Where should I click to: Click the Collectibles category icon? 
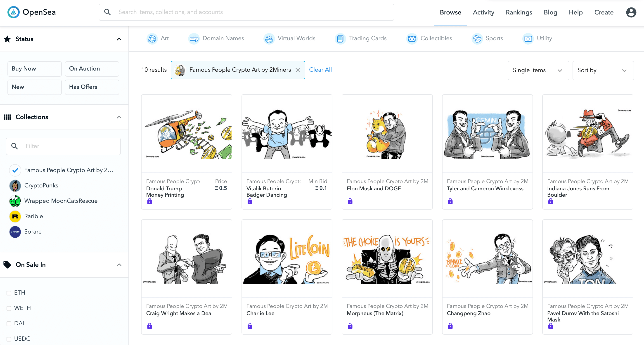click(412, 38)
